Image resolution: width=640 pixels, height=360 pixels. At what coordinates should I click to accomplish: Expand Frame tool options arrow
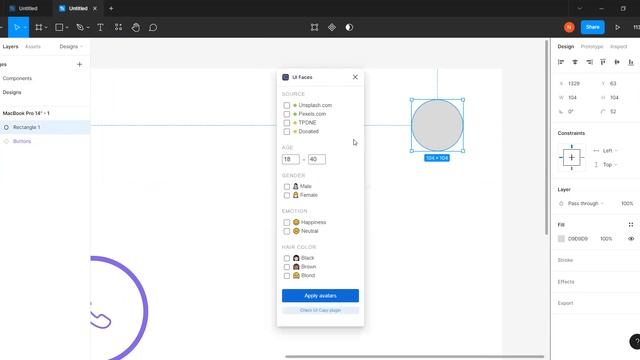[x=46, y=27]
